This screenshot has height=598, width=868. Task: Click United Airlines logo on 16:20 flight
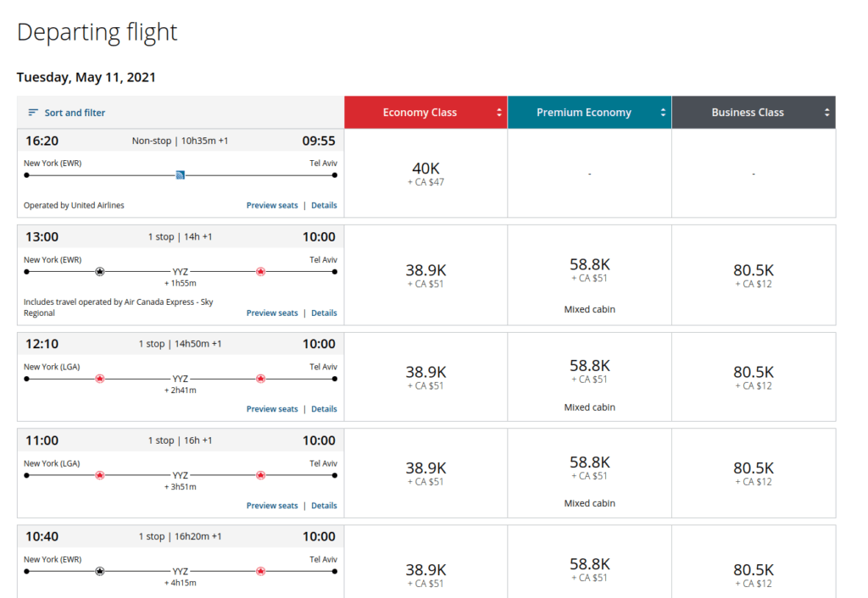(x=180, y=175)
